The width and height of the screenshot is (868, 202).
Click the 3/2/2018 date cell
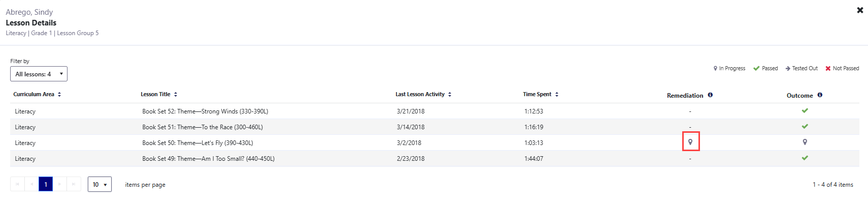click(409, 143)
